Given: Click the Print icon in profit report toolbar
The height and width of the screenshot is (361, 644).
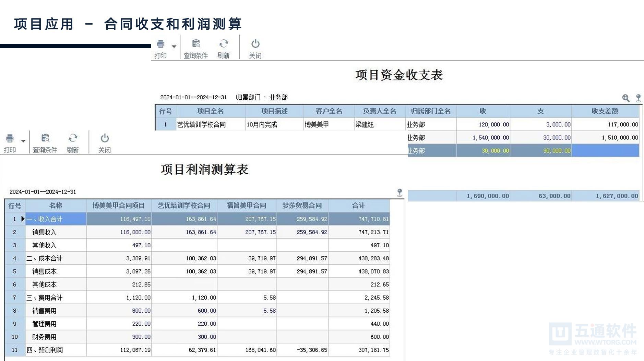Looking at the screenshot, I should [10, 138].
